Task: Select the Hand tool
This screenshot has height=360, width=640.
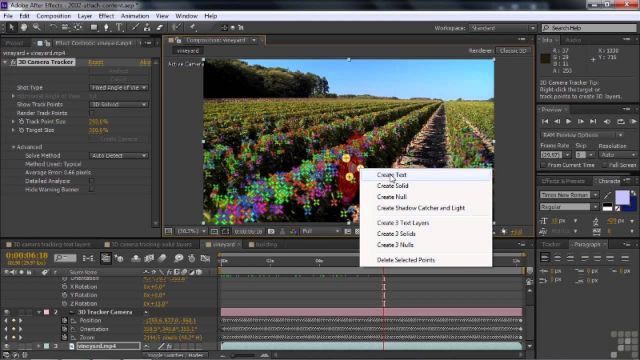Action: 24,27
